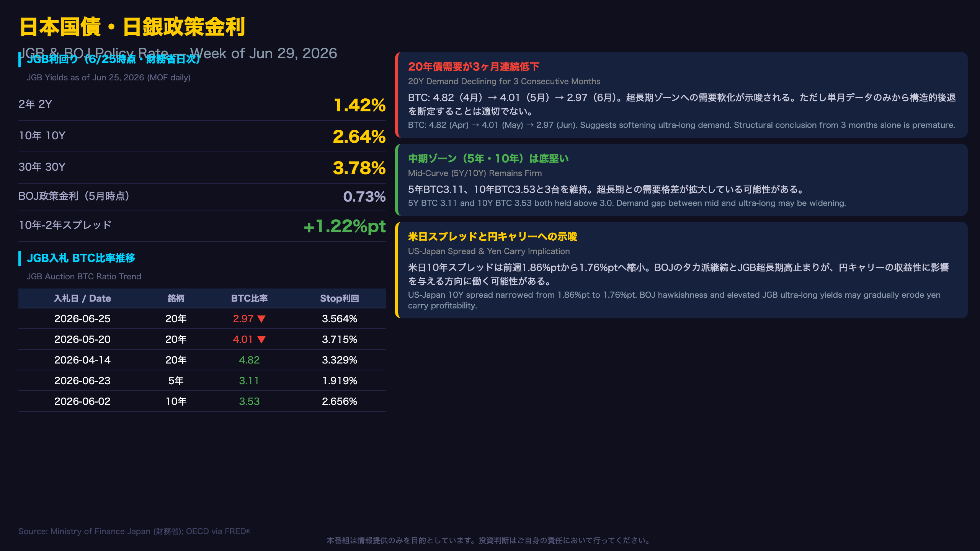Screen dimensions: 980x551
Task: Select the 2年 2Y yield label
Action: (x=35, y=104)
